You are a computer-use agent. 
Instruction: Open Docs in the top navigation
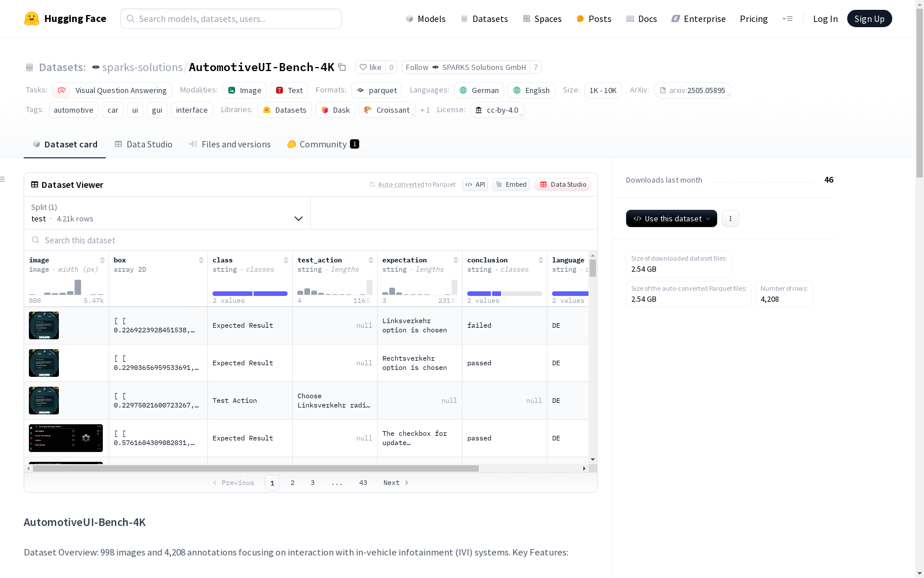(x=642, y=18)
